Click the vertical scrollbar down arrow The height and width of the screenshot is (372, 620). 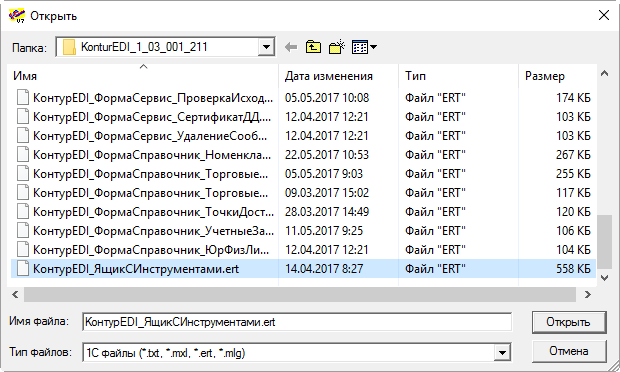[x=604, y=278]
